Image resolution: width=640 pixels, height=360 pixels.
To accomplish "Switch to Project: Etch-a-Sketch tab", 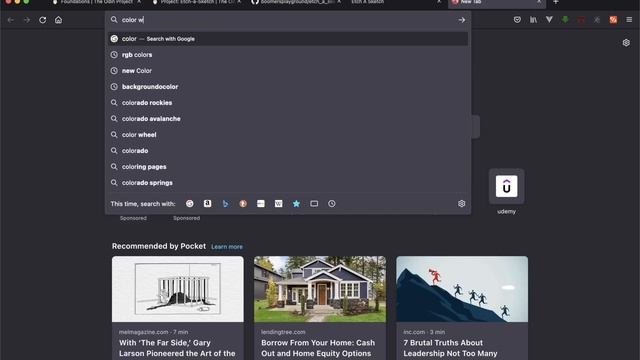I will 196,2.
